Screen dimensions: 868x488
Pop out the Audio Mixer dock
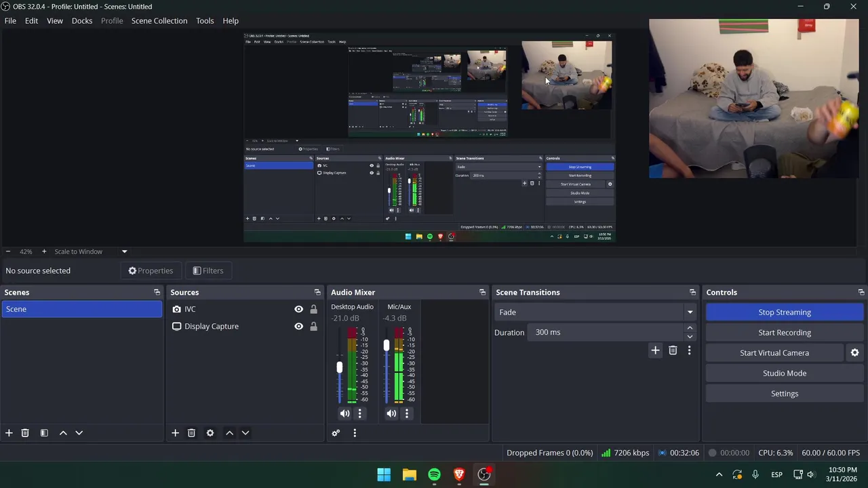483,292
